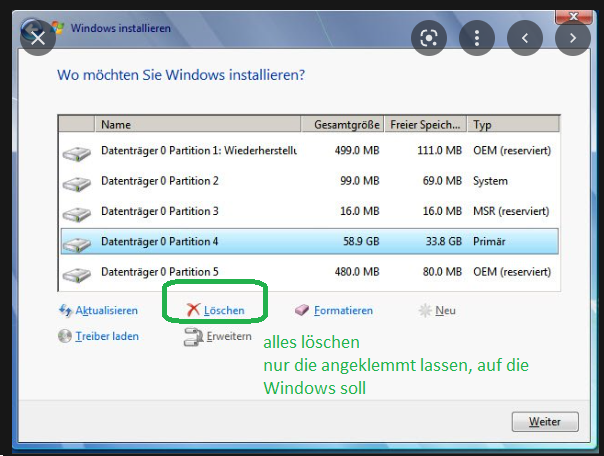
Task: Delete partition using Löschen link
Action: 224,310
